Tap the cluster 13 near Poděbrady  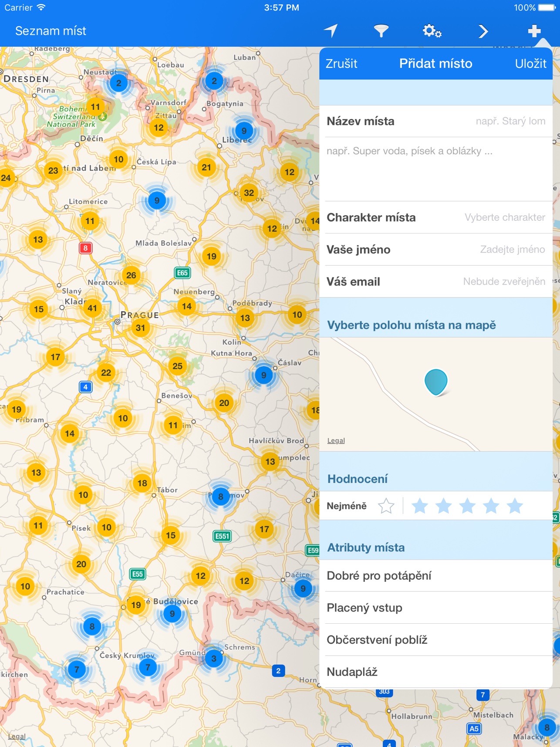coord(245,318)
